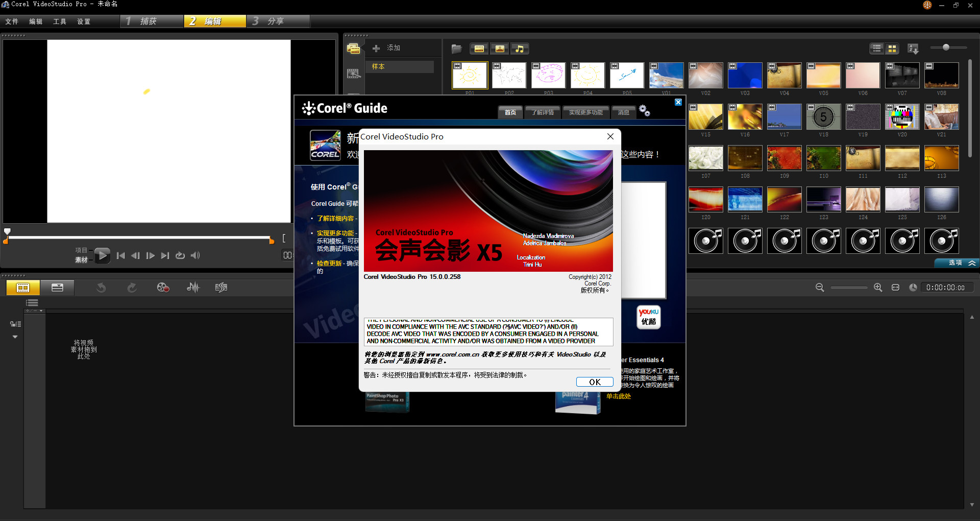Open the system volume speaker control
This screenshot has width=980, height=521.
tap(195, 255)
